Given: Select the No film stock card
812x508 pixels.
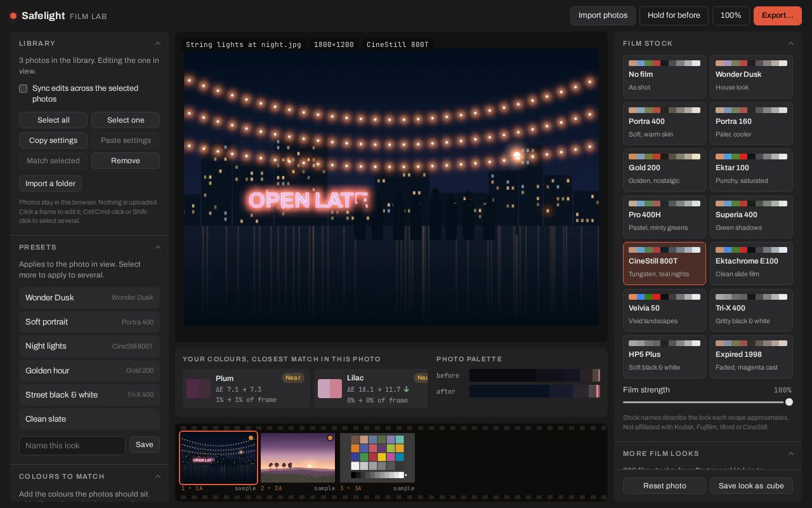Looking at the screenshot, I should (x=664, y=77).
